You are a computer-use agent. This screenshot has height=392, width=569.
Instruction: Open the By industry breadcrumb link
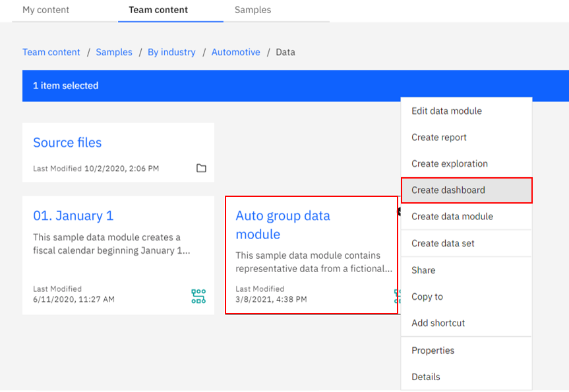(x=171, y=51)
